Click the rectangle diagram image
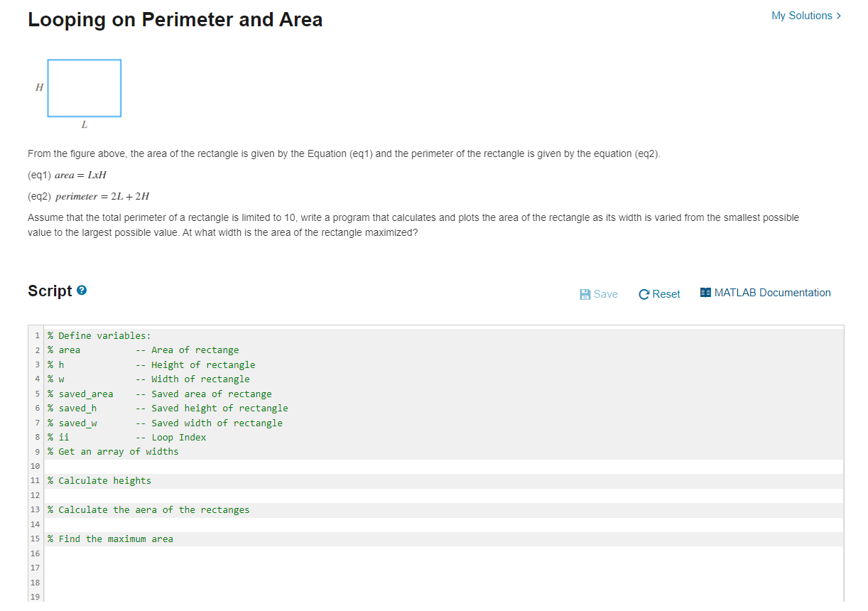The height and width of the screenshot is (611, 868). [x=84, y=87]
